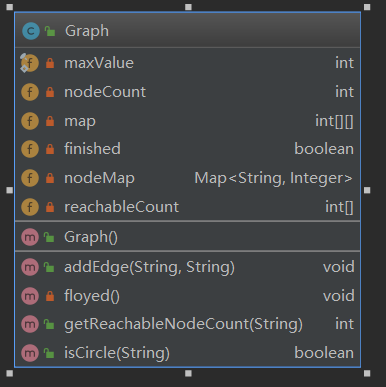386x387 pixels.
Task: Click the field icon beside map
Action: [30, 121]
